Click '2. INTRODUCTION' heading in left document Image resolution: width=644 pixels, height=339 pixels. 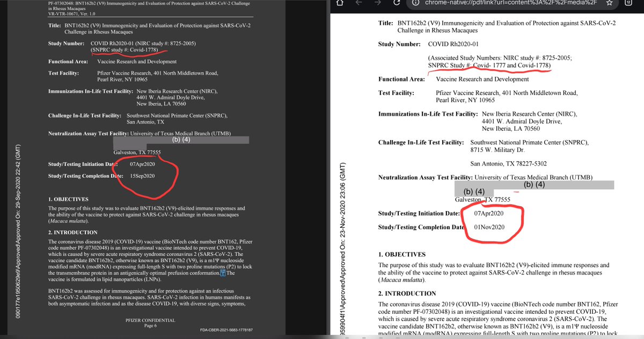point(72,232)
